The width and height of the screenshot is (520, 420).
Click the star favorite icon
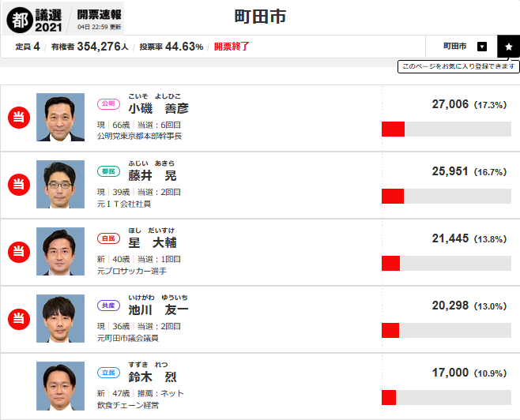(508, 47)
